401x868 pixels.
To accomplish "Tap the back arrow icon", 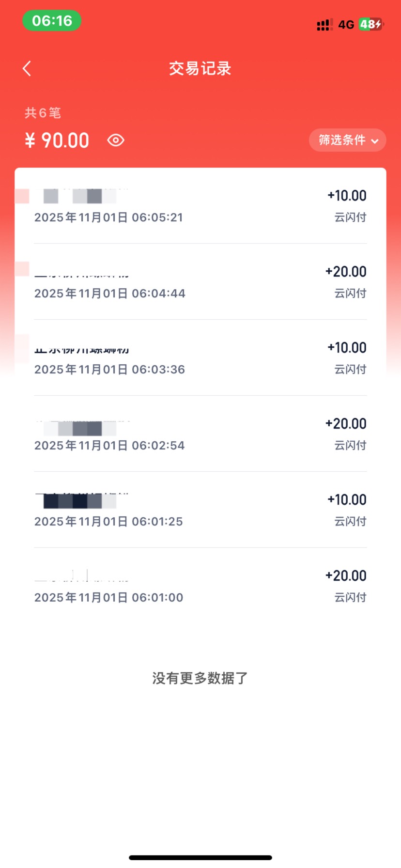I will (x=27, y=69).
